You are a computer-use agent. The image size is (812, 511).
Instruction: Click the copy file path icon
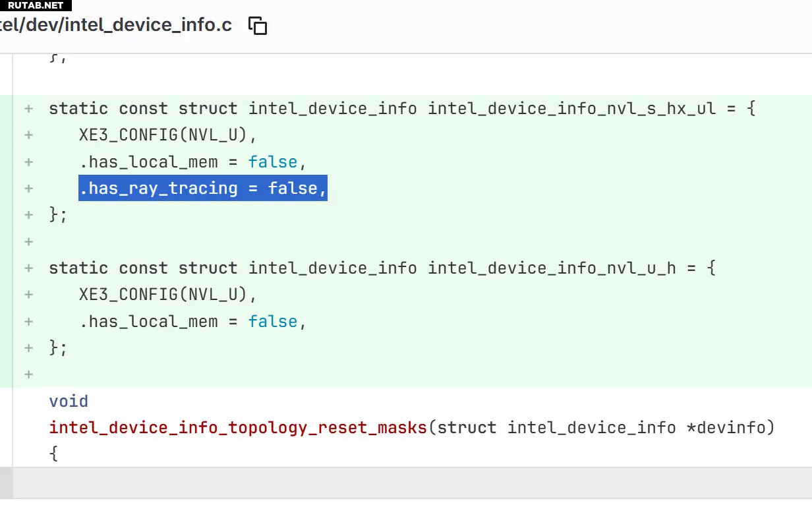[258, 26]
